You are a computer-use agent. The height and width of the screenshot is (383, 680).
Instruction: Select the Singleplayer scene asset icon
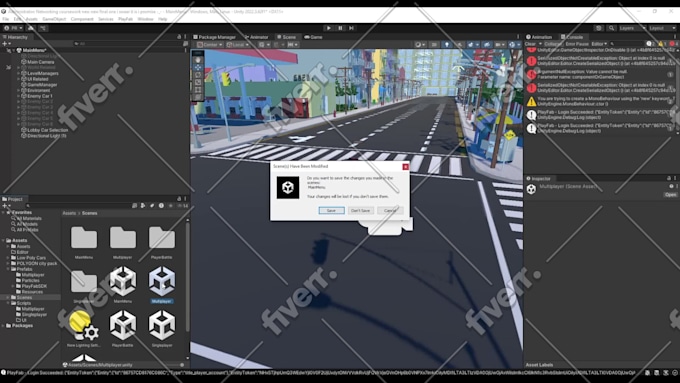coord(162,325)
